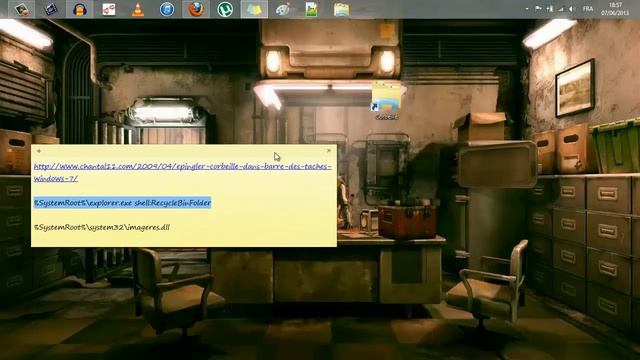Add a new sticky note with plus
This screenshot has height=360, width=640.
point(39,151)
